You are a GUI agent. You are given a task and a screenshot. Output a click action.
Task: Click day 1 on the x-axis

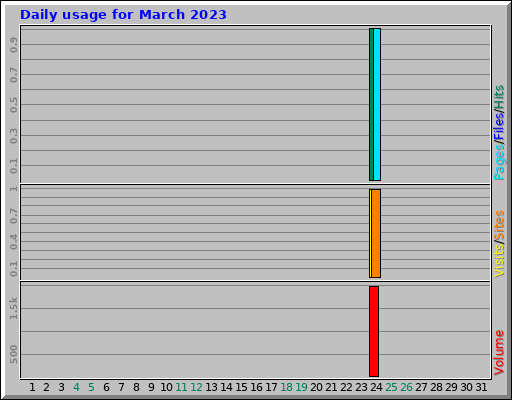click(x=32, y=387)
